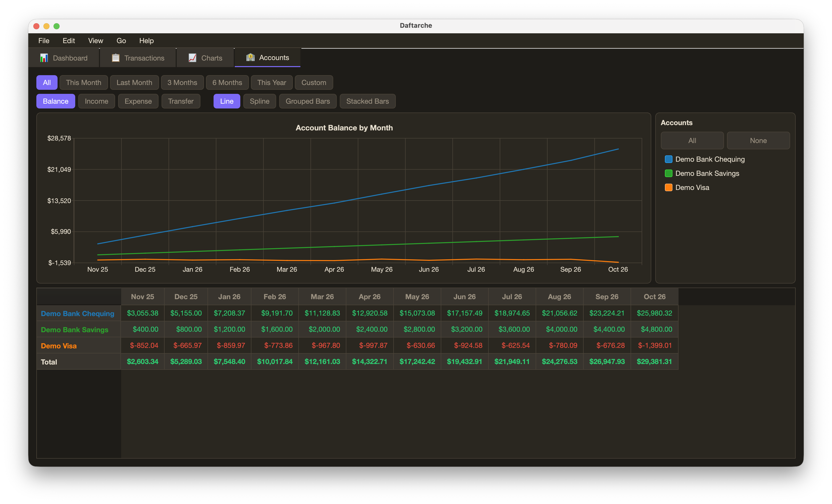Image resolution: width=832 pixels, height=504 pixels.
Task: Select the Total row header
Action: pos(79,362)
